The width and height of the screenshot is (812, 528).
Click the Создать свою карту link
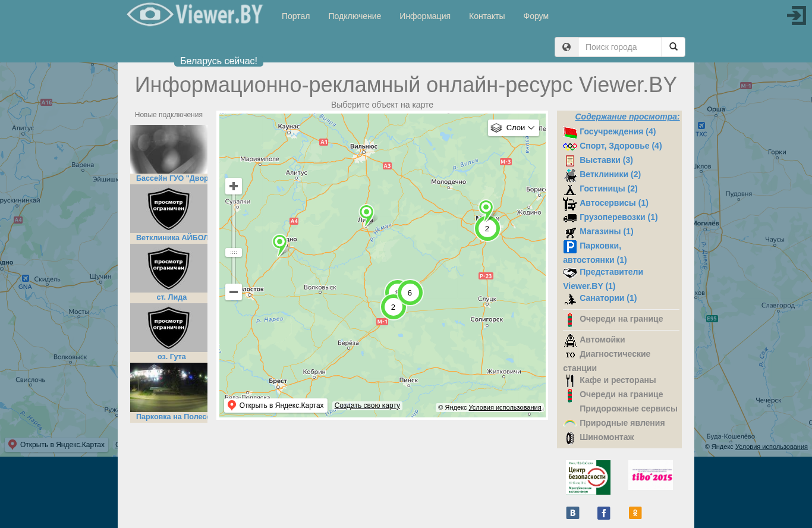click(x=367, y=406)
